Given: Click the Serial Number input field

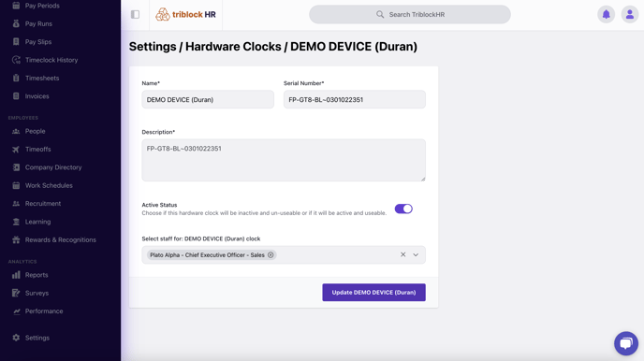Looking at the screenshot, I should [x=355, y=100].
